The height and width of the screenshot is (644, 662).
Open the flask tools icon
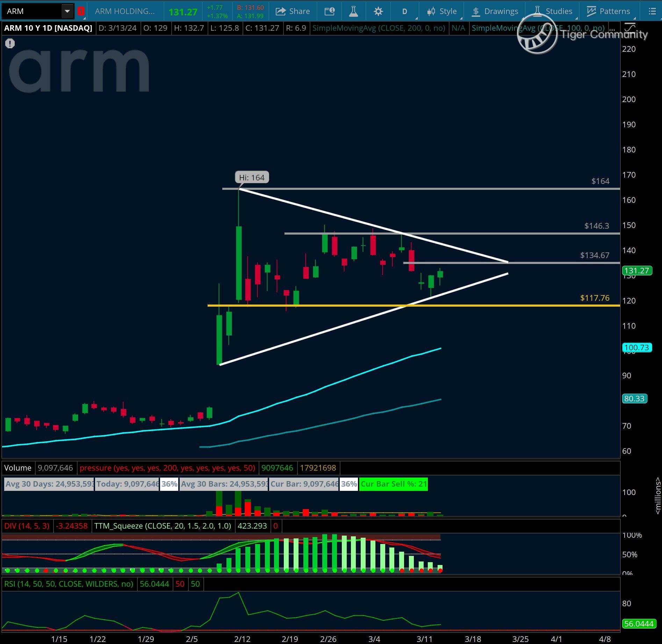click(353, 12)
